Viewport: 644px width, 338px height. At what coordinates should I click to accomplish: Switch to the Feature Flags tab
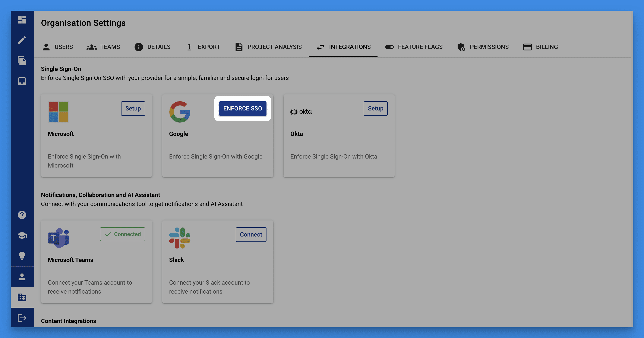point(414,47)
